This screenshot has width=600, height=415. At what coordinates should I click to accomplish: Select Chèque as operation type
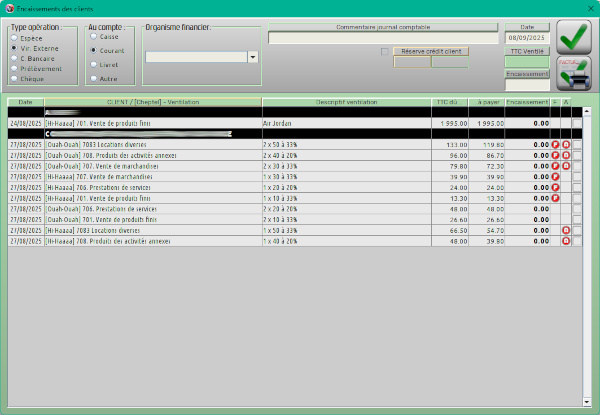click(x=12, y=77)
